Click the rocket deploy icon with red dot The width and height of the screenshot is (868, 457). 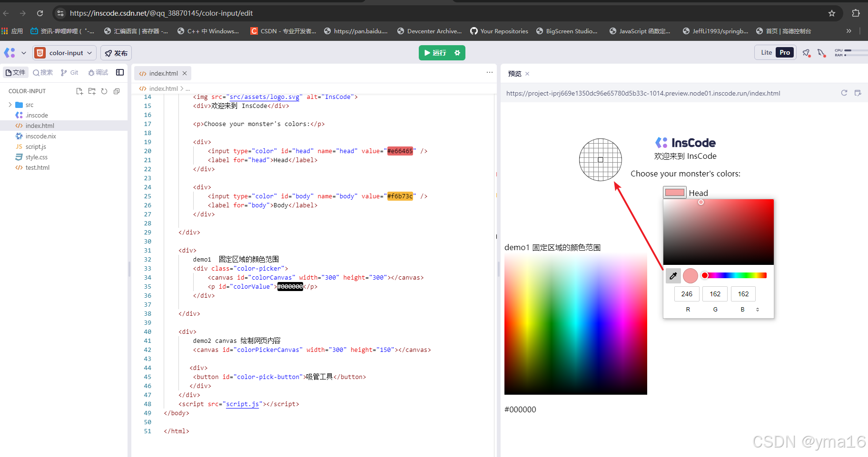tap(806, 53)
